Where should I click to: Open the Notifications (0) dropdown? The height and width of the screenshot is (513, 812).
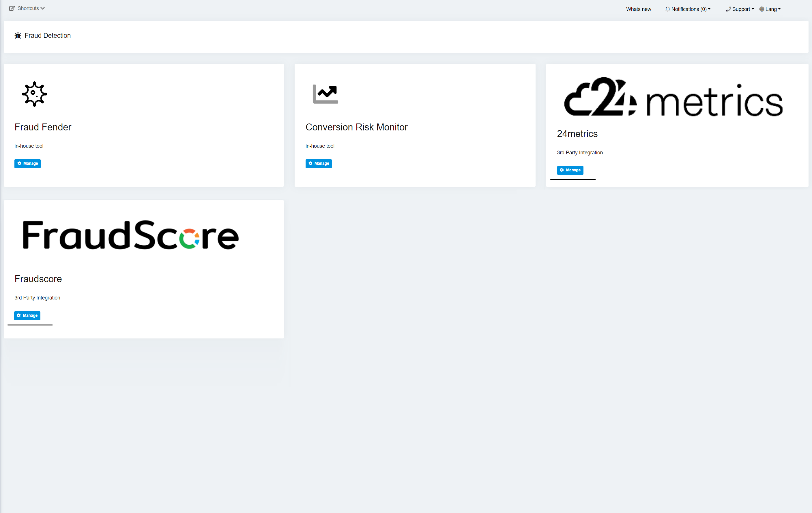click(688, 9)
